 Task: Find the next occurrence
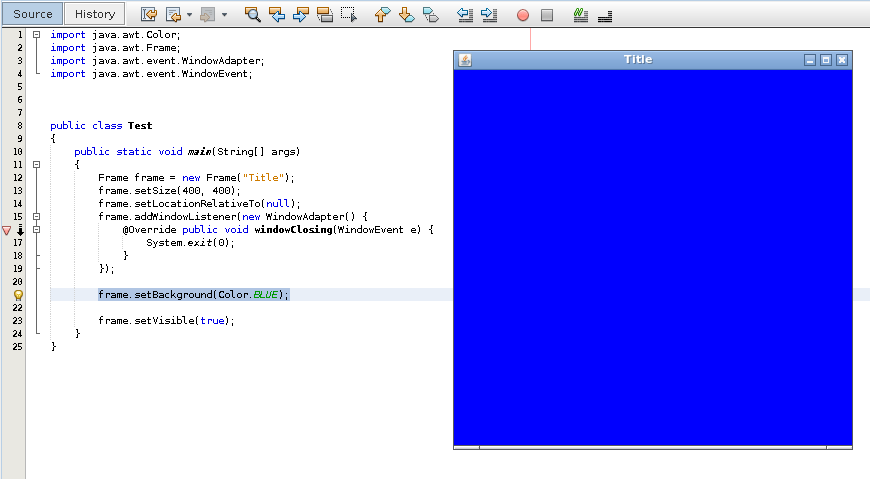[301, 15]
